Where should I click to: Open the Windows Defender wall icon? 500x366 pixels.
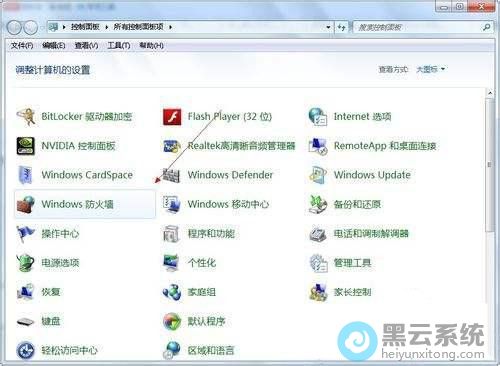(172, 175)
